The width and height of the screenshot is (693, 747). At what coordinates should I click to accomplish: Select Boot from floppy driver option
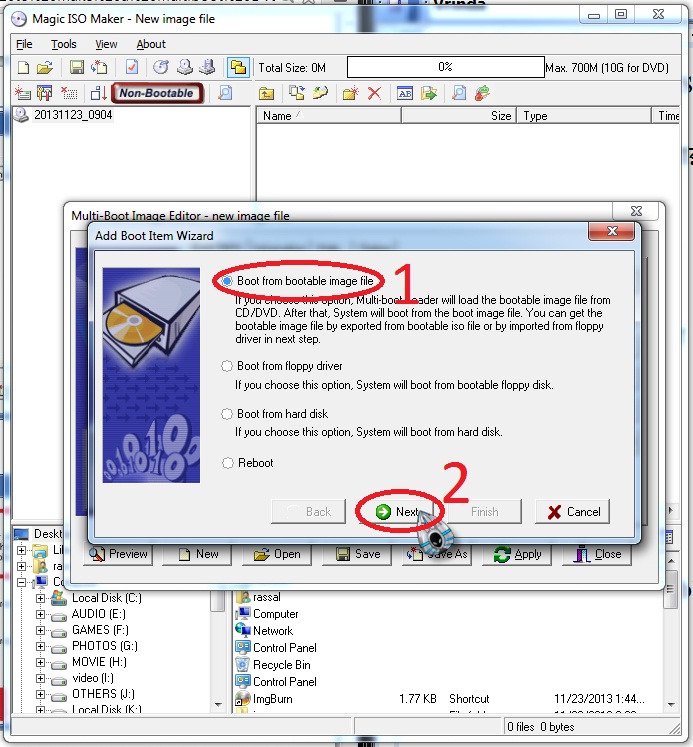pyautogui.click(x=227, y=366)
